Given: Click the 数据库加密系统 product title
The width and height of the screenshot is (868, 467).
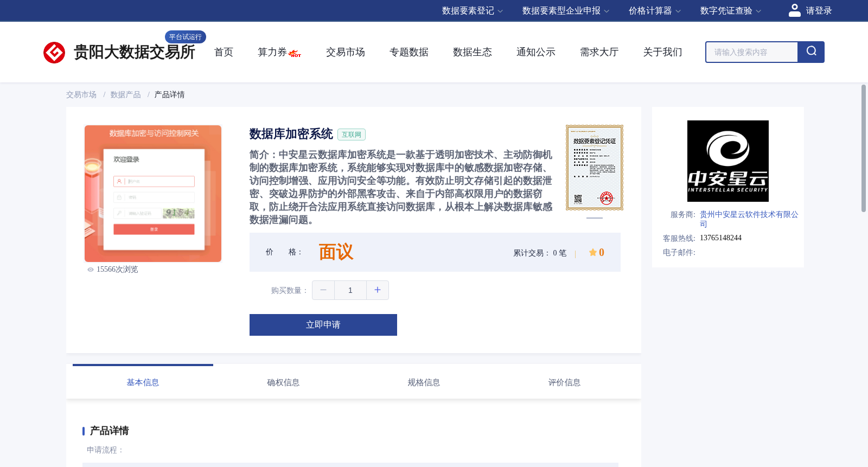Looking at the screenshot, I should click(291, 134).
